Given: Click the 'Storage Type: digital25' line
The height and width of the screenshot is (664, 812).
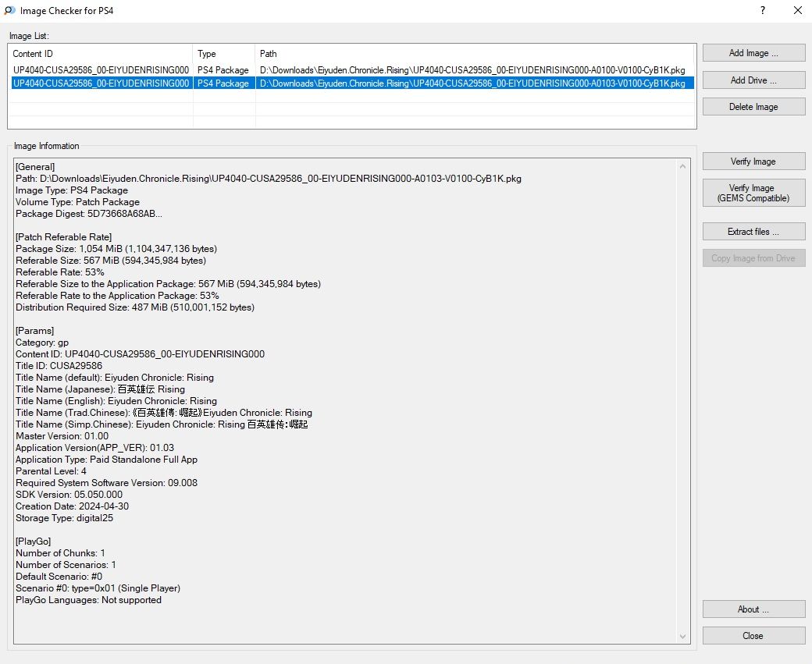Looking at the screenshot, I should [64, 518].
